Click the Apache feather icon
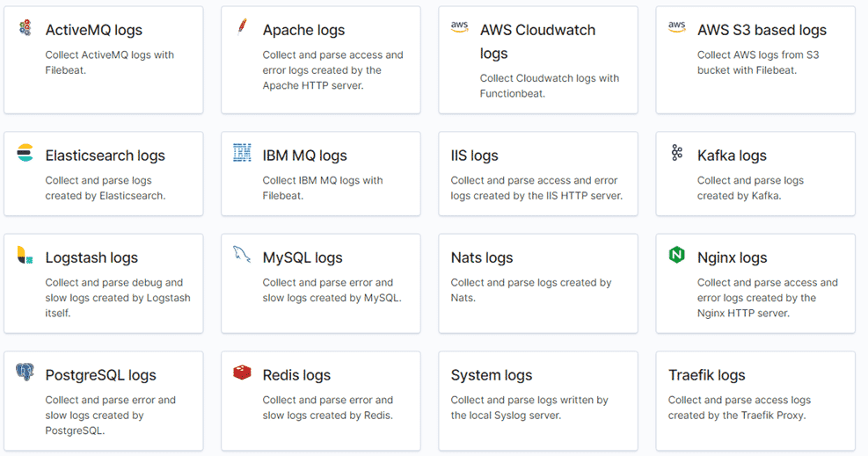The image size is (868, 456). coord(242,26)
